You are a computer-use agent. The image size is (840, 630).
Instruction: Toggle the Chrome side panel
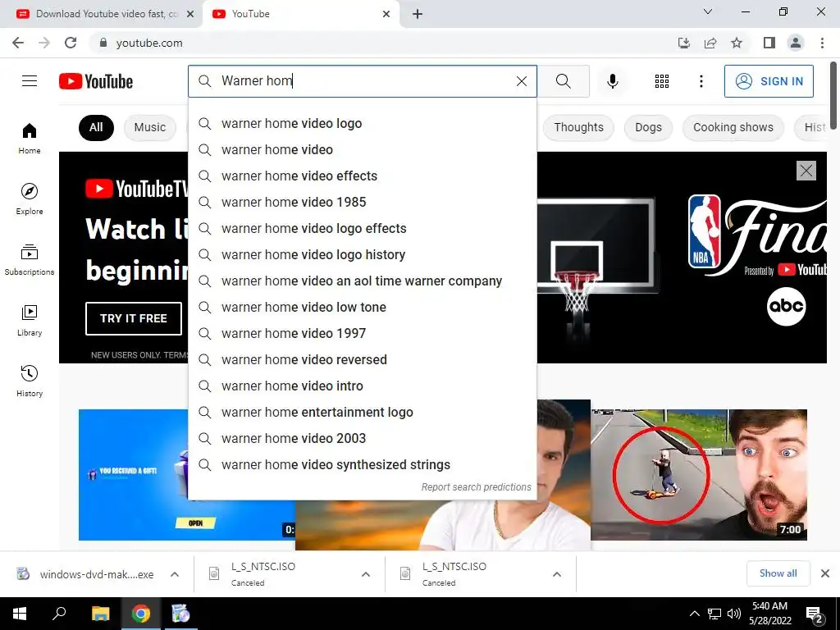click(x=769, y=43)
